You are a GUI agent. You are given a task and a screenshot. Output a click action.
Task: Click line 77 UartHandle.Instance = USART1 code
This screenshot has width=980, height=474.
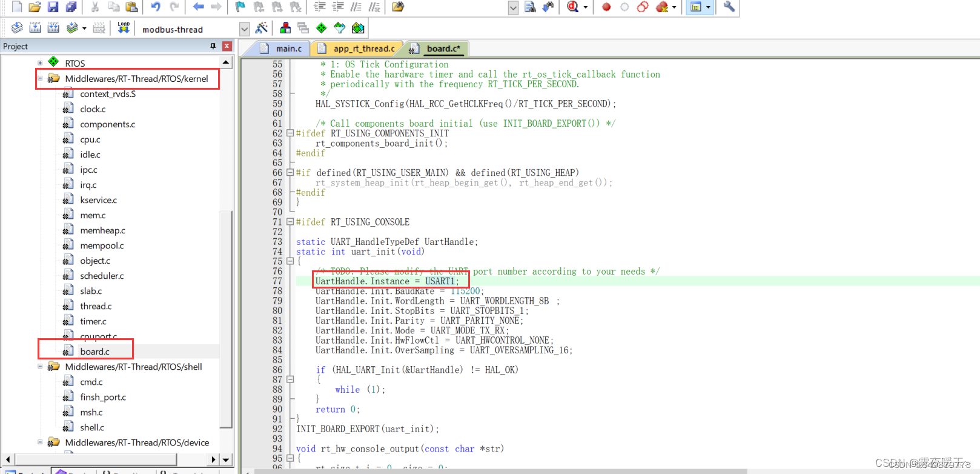[387, 281]
